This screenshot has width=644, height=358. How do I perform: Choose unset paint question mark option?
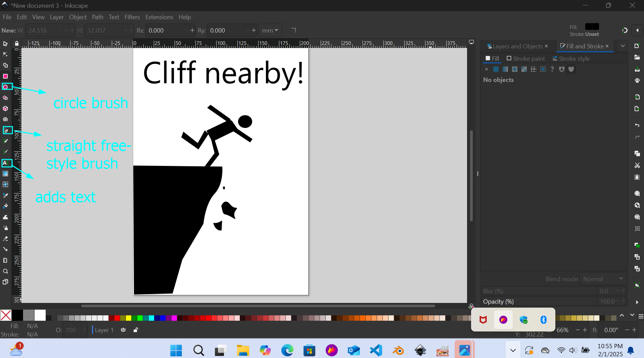(x=552, y=69)
